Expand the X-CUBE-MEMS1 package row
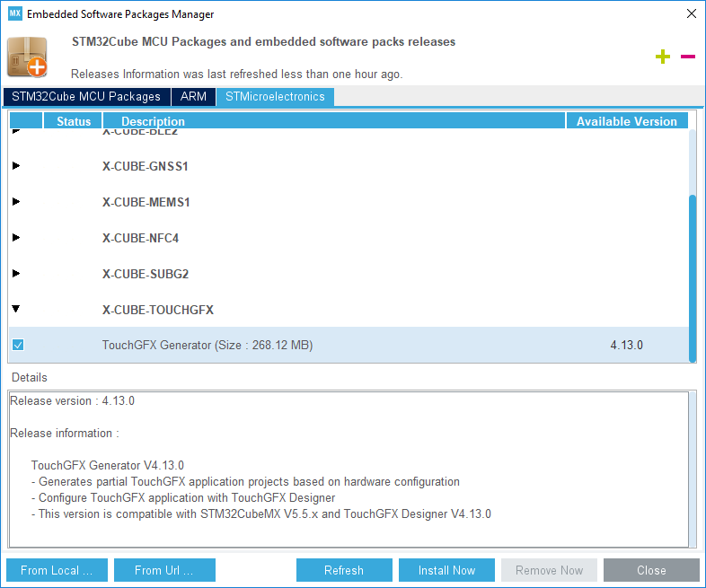 16,202
